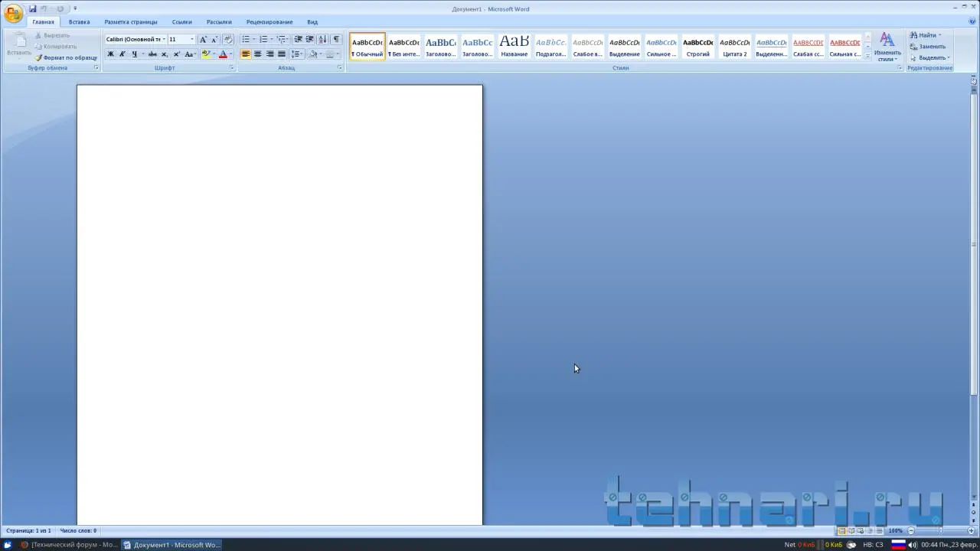
Task: Expand the Styles gallery with the More arrow
Action: tap(867, 57)
